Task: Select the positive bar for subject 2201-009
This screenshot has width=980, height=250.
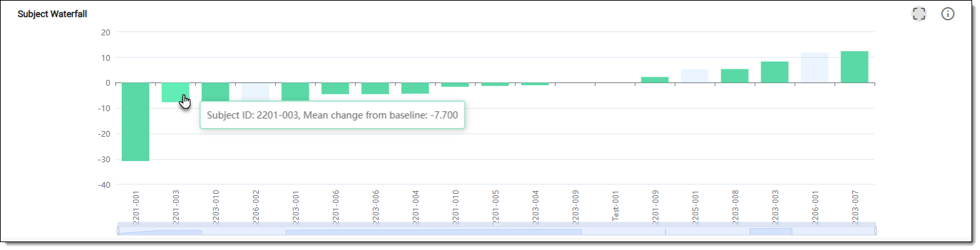Action: [x=655, y=80]
